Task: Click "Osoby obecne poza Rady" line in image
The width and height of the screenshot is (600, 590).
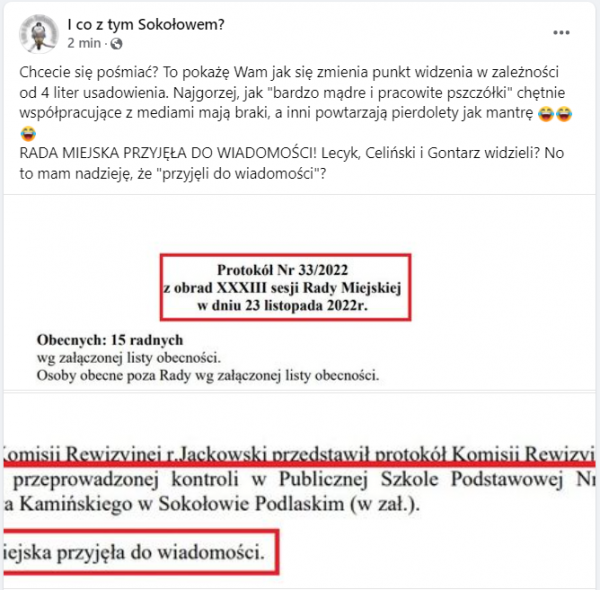Action: pyautogui.click(x=114, y=375)
